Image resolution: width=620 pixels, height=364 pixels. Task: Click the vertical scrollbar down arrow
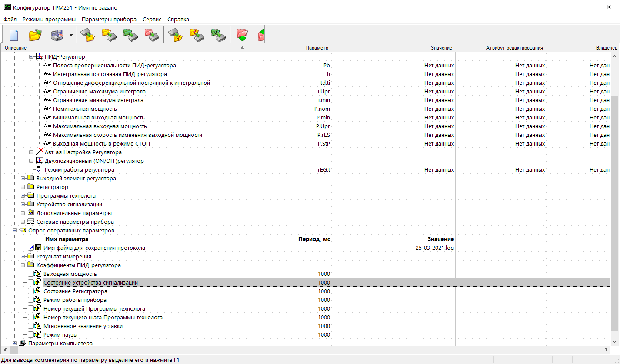coord(615,342)
